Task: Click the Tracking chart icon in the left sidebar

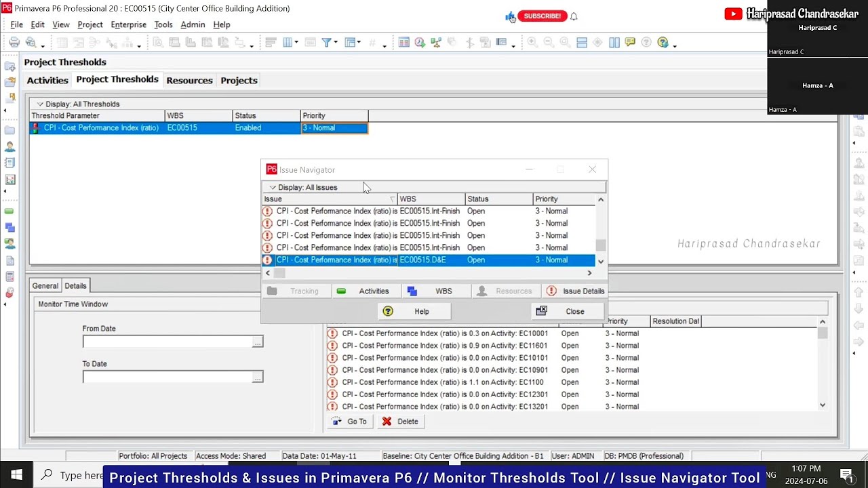Action: pos(9,180)
